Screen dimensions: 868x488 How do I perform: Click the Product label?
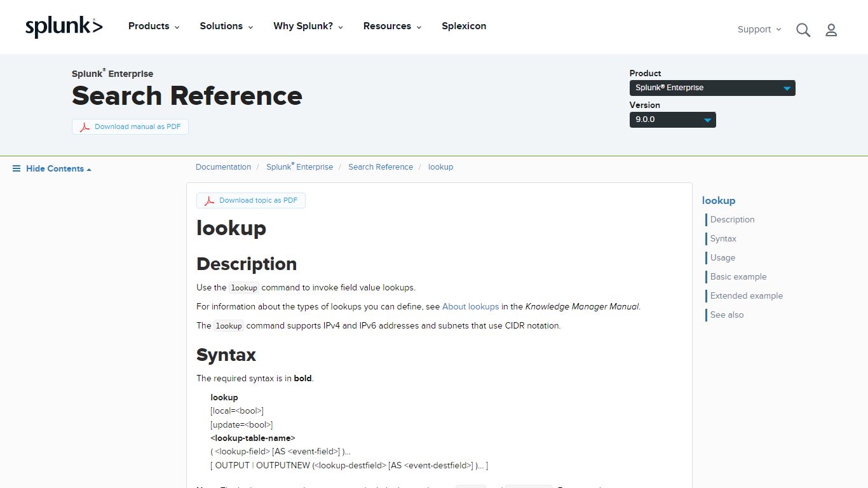pos(645,74)
